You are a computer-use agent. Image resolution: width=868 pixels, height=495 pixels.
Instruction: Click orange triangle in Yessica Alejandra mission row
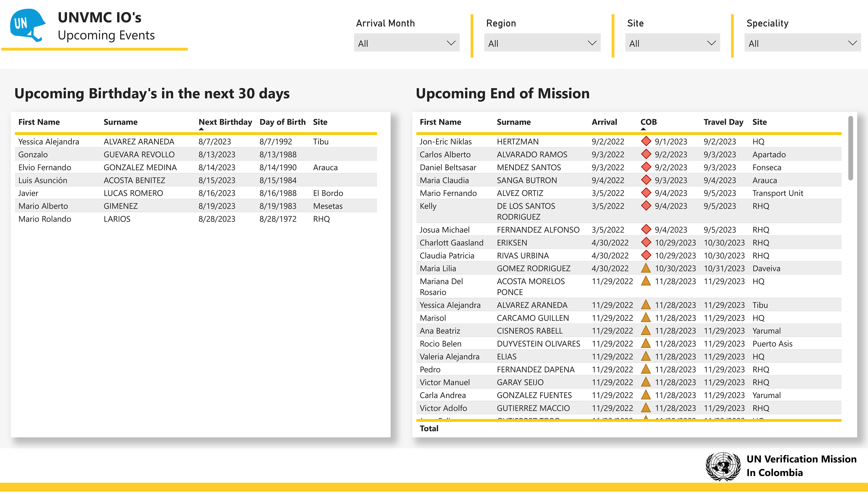(646, 305)
